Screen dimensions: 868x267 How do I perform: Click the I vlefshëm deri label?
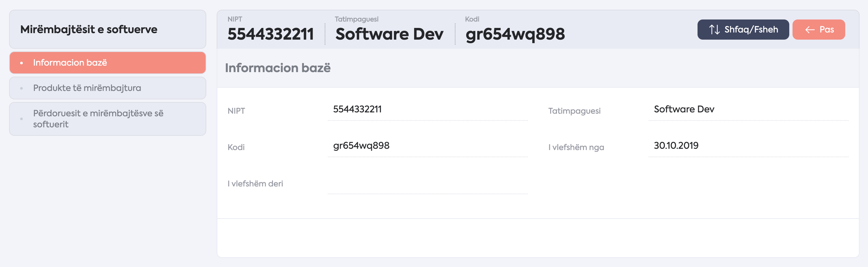(255, 184)
